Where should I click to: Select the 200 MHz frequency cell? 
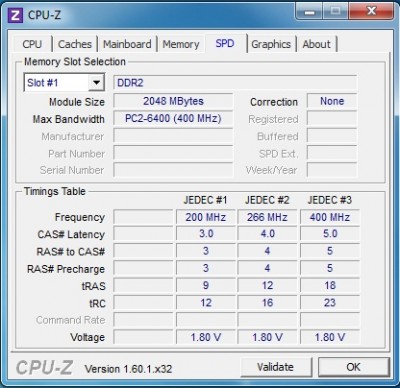pyautogui.click(x=206, y=217)
